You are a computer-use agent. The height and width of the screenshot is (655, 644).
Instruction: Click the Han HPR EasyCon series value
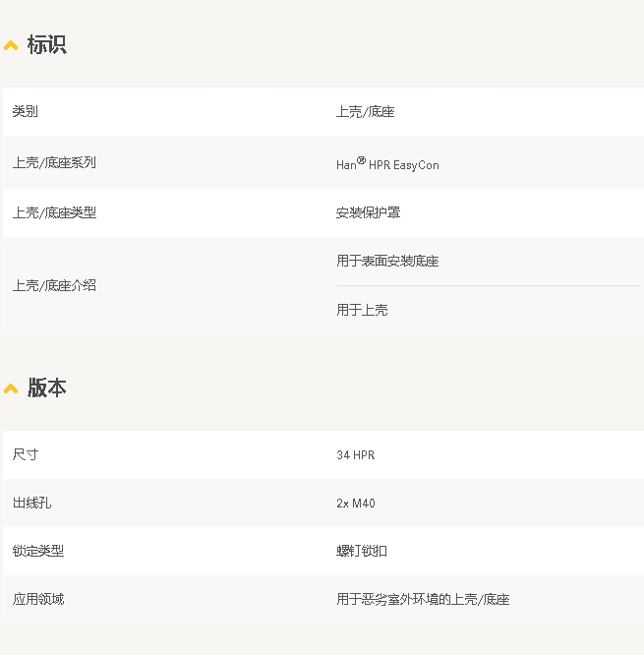point(387,164)
